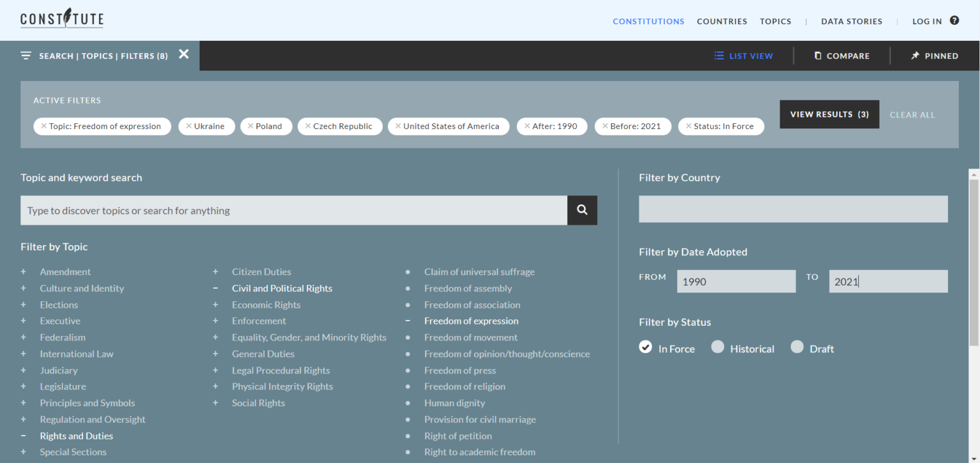The image size is (980, 463).
Task: Click the View Results button
Action: coord(829,114)
